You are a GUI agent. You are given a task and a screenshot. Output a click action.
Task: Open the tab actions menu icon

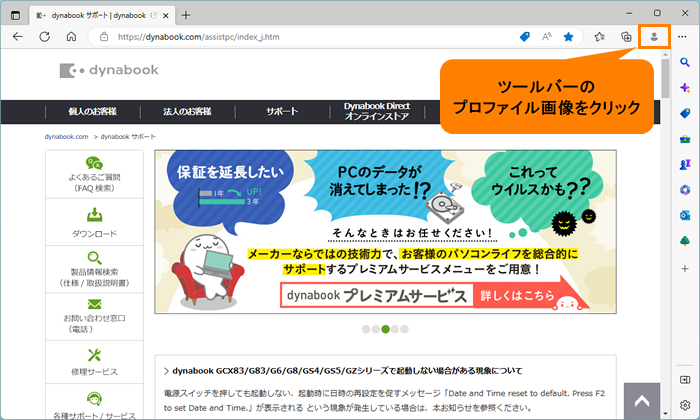(x=15, y=15)
